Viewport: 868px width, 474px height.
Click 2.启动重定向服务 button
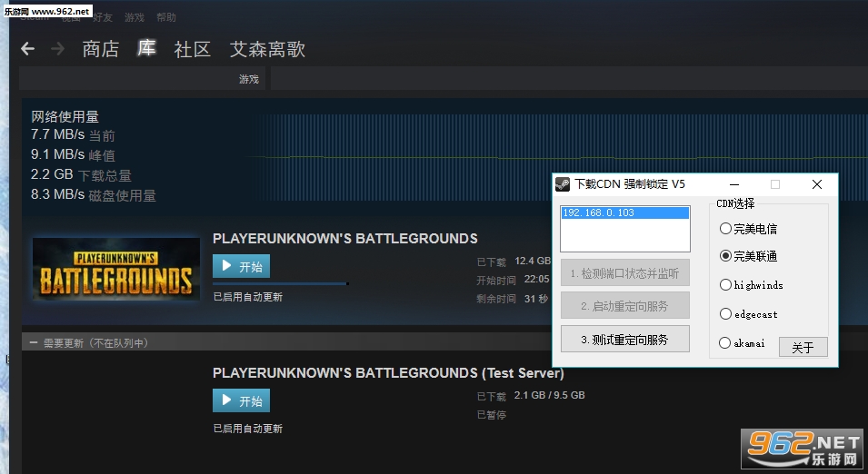click(x=625, y=306)
